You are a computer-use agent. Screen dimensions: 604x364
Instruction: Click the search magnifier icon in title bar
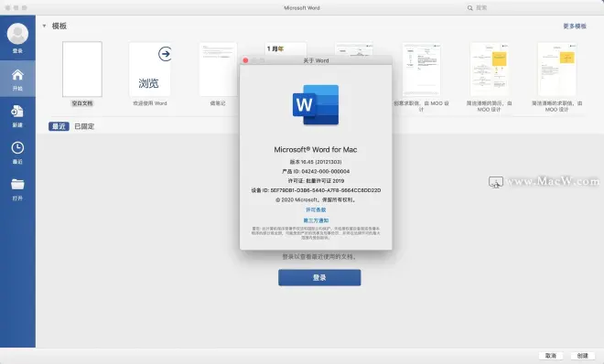coord(470,7)
